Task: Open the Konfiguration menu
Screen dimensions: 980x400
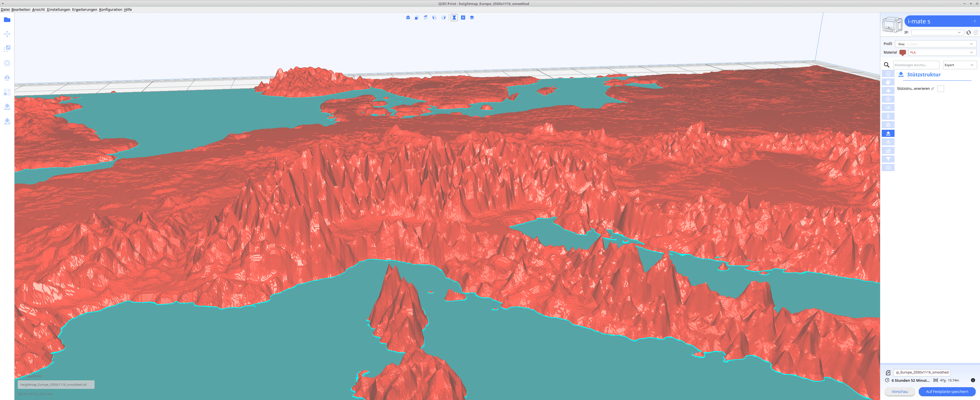Action: click(x=110, y=9)
